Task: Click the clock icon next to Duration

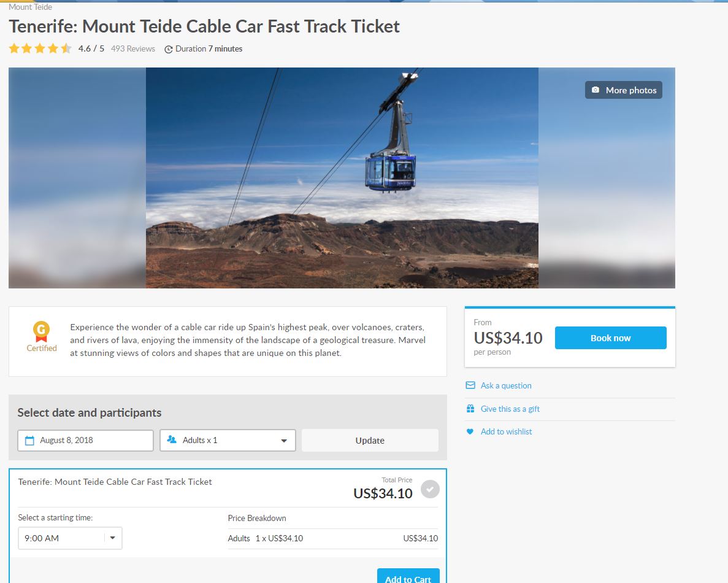Action: (x=169, y=49)
